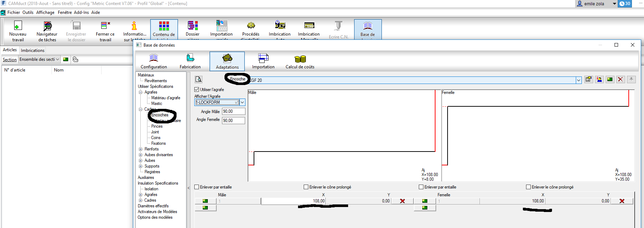Uncheck the Utiliser l'agrafe checkbox
Image resolution: width=644 pixels, height=228 pixels.
click(197, 90)
